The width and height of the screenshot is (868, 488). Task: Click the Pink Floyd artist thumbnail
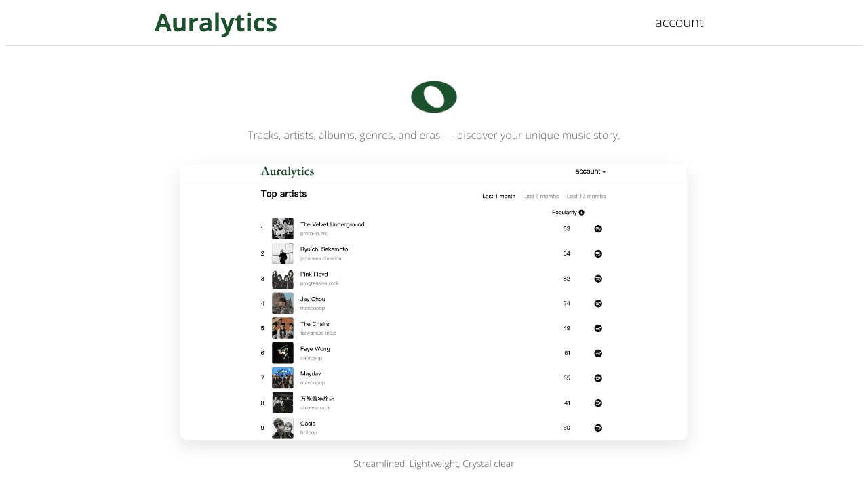(x=283, y=279)
